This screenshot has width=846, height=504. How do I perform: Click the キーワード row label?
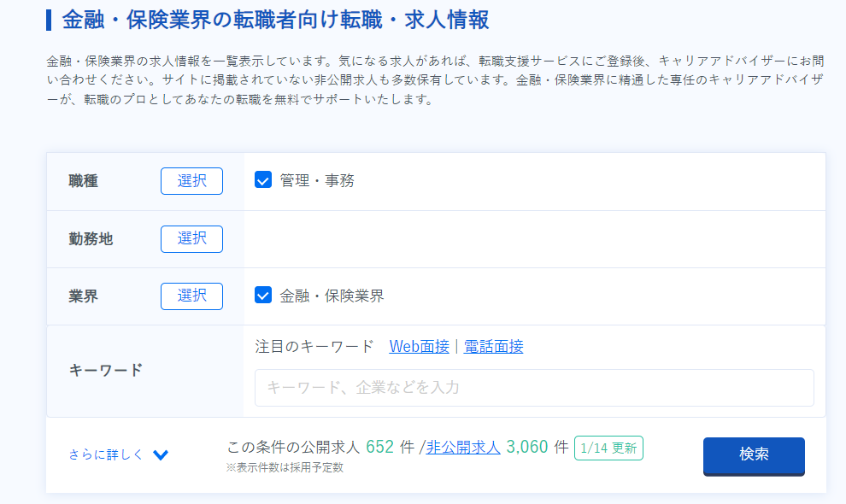click(106, 370)
